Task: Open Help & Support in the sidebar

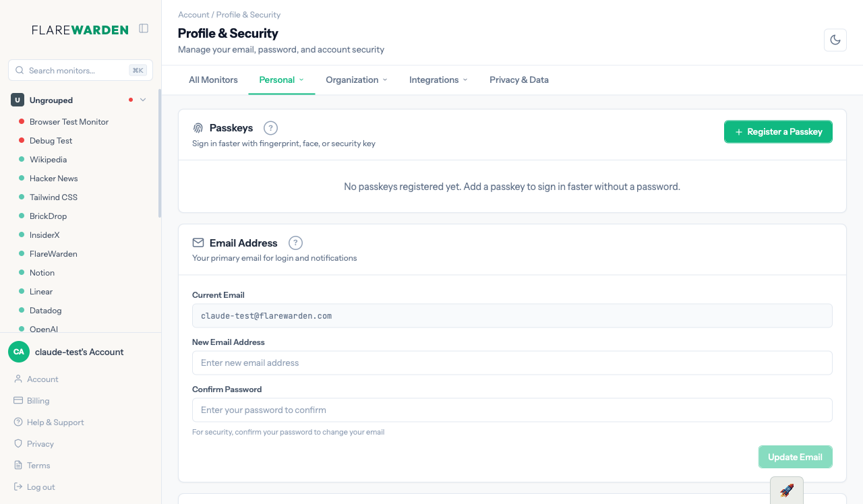Action: (55, 422)
